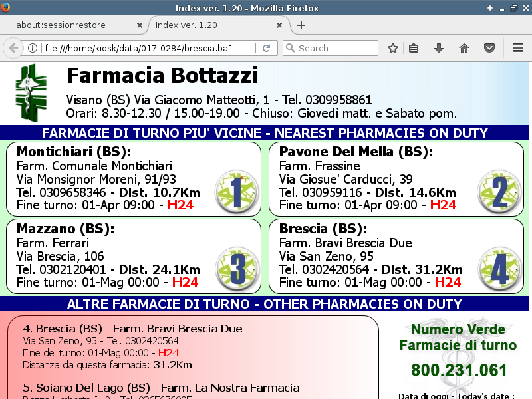Show site information icon in address bar
The width and height of the screenshot is (532, 399).
coord(32,48)
